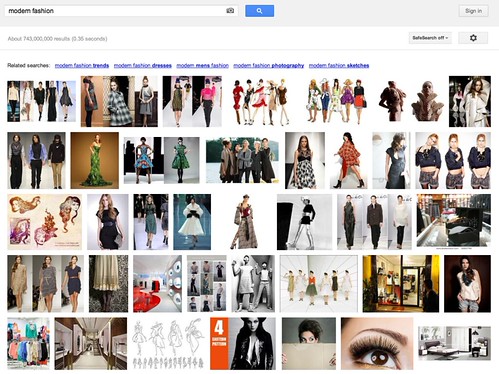Open related search modern fashion photography
Viewport: 499px width, 374px height.
pyautogui.click(x=269, y=65)
